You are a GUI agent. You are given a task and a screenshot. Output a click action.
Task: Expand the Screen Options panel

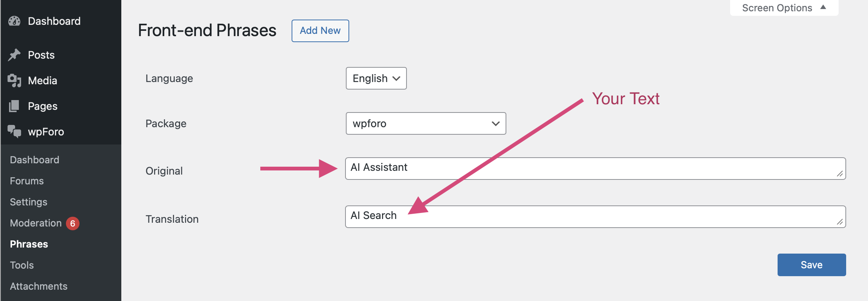coord(784,8)
